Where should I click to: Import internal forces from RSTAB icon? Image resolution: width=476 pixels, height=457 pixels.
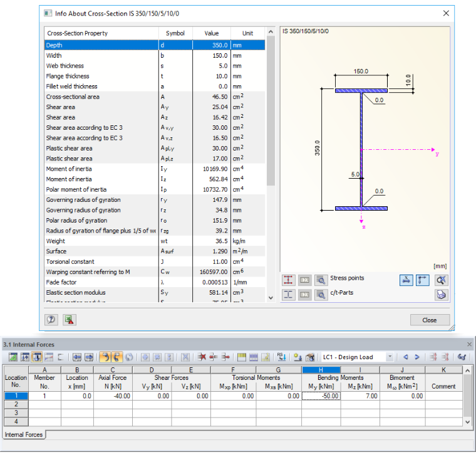click(x=282, y=357)
